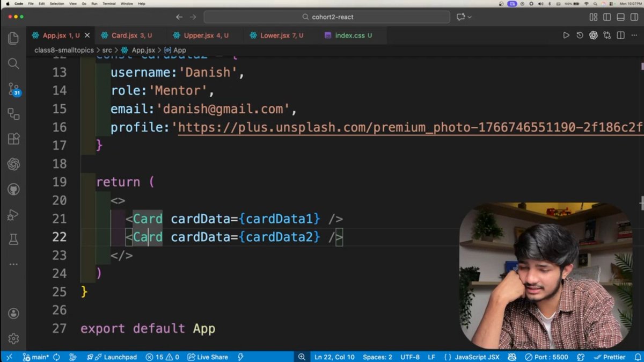Image resolution: width=644 pixels, height=362 pixels.
Task: Switch to the Lower.jsx tab
Action: 281,35
